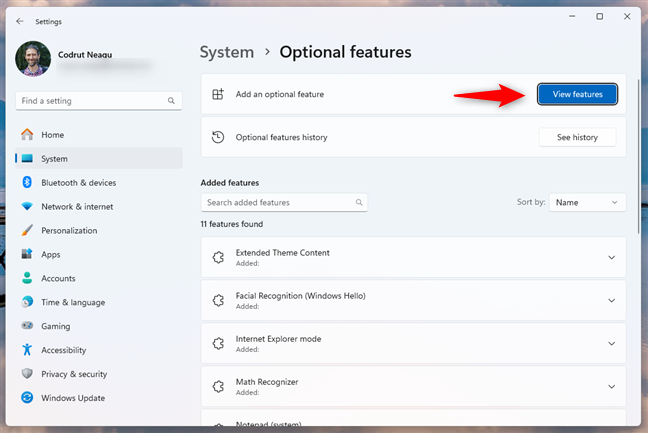Click the Optional features history clock icon

click(x=218, y=137)
